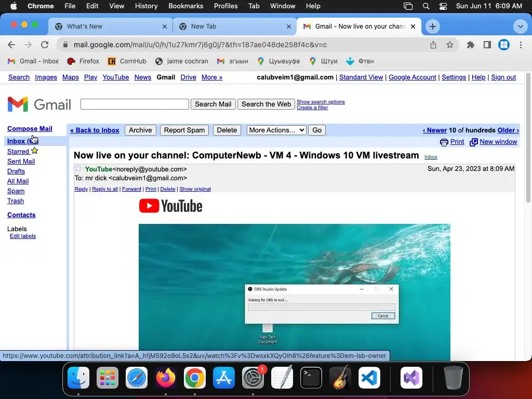Viewport: 532px width, 399px height.
Task: Open the Bookmarks menu
Action: coord(186,6)
